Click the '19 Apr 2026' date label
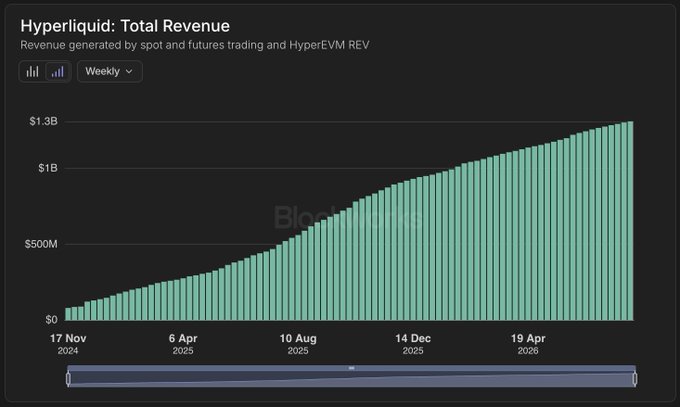Viewport: 680px width, 407px height. click(528, 344)
